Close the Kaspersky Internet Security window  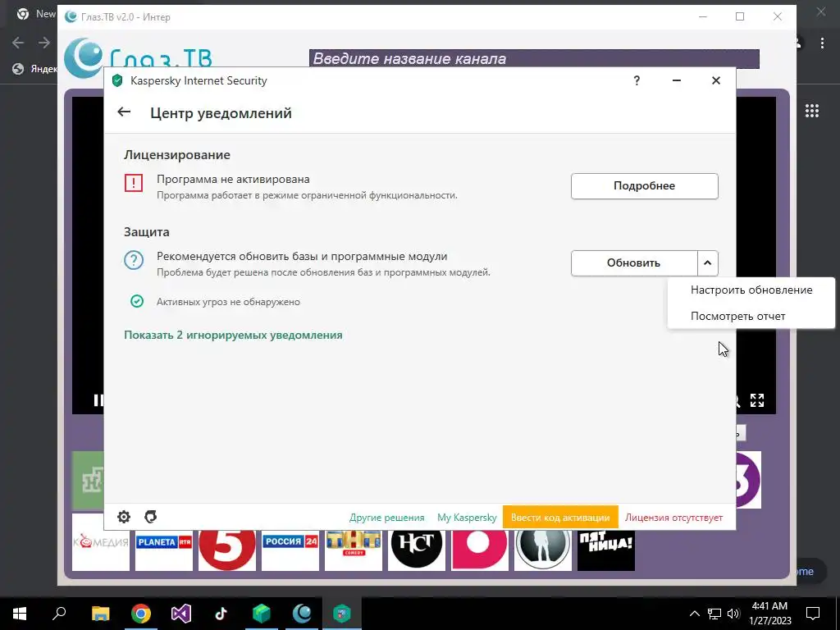click(x=715, y=81)
